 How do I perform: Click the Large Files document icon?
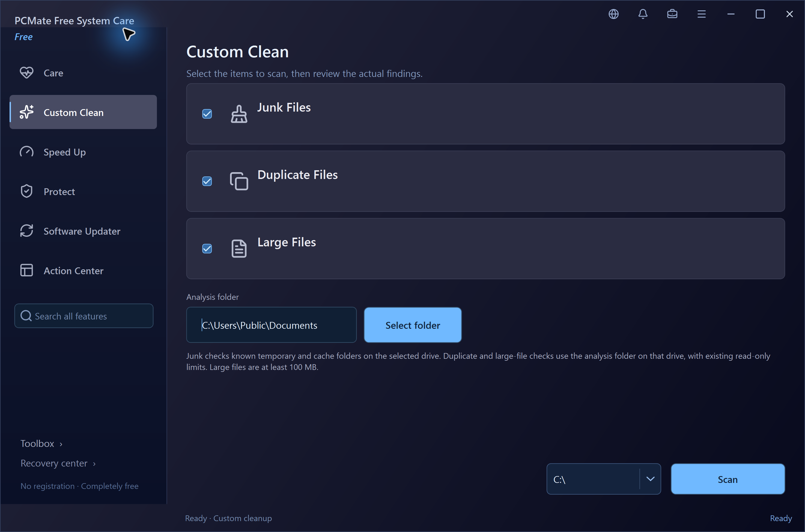(x=239, y=249)
